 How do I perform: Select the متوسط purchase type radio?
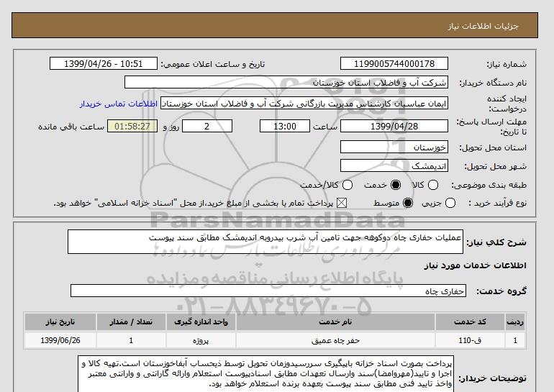tap(408, 203)
